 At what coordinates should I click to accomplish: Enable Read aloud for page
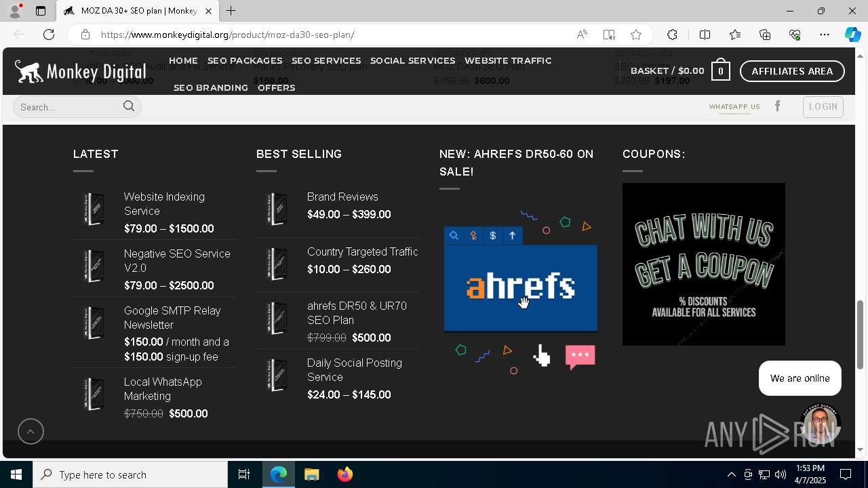[x=582, y=35]
